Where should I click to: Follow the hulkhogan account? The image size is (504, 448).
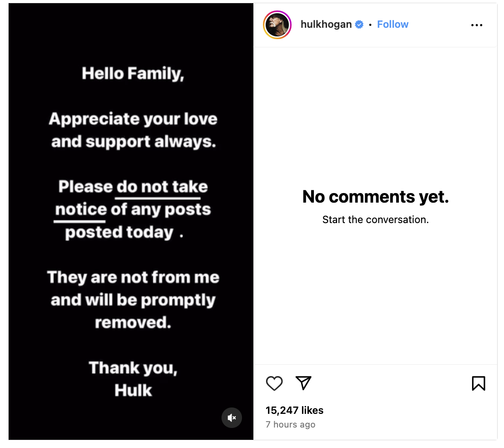coord(393,25)
